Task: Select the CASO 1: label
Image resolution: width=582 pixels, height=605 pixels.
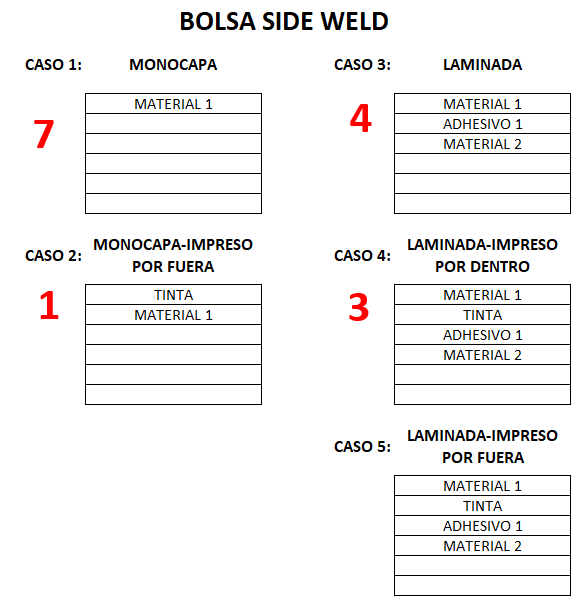Action: tap(53, 64)
